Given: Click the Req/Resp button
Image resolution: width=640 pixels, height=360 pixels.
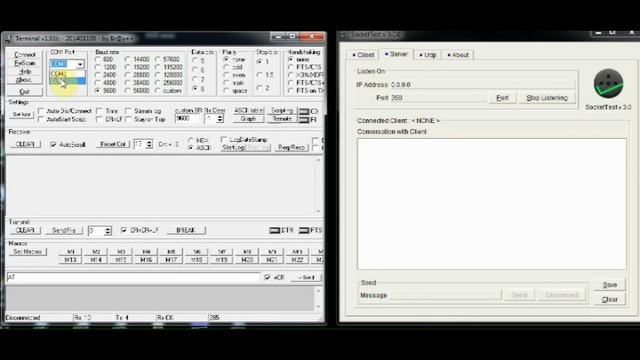Looking at the screenshot, I should click(x=291, y=147).
